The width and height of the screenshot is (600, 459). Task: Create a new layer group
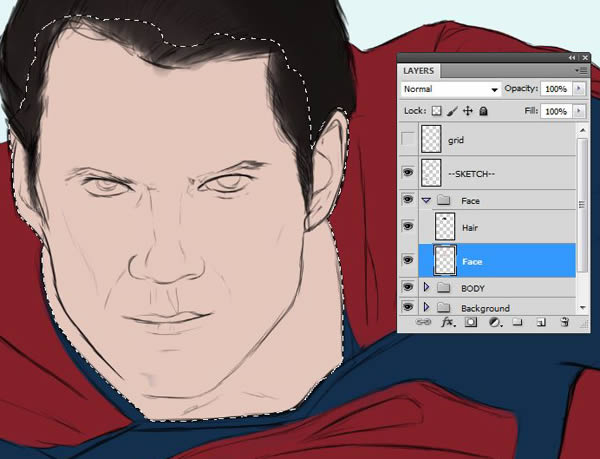[x=517, y=322]
